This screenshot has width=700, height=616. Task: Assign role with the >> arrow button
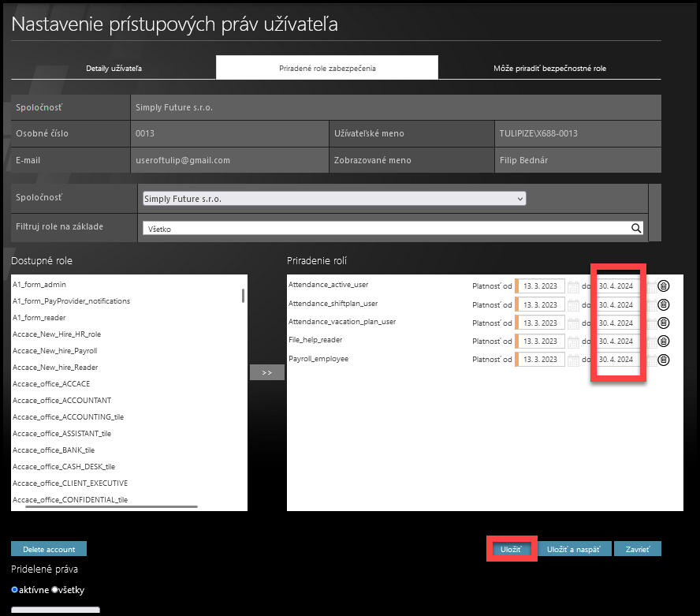point(266,372)
